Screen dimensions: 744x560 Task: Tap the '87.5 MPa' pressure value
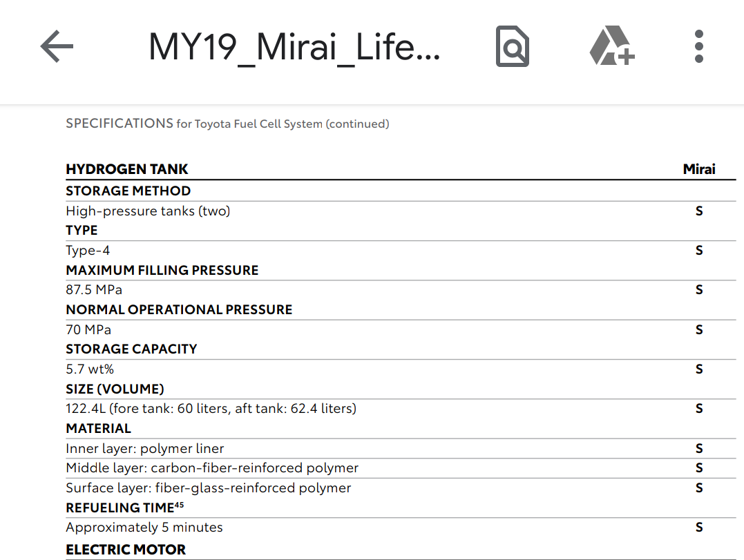[94, 290]
